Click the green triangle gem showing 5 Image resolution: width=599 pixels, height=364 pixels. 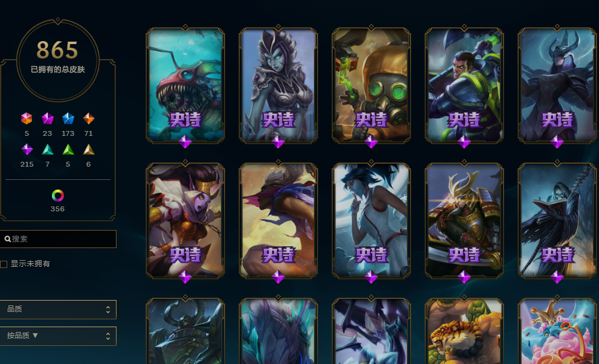68,149
